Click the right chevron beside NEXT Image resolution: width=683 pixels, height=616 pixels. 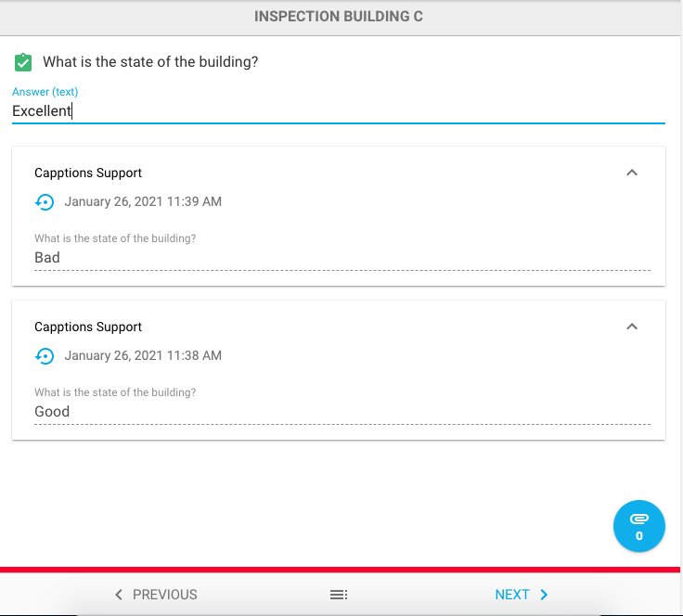tap(544, 595)
